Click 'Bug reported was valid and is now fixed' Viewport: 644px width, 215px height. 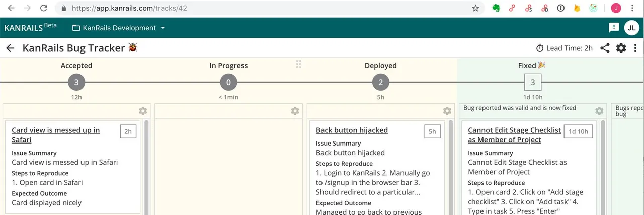pos(520,108)
